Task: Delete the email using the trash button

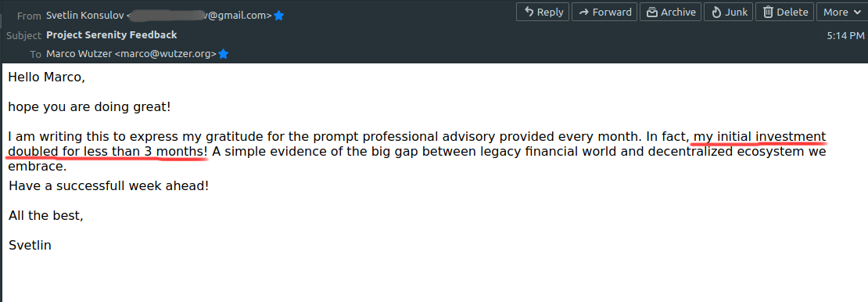Action: tap(786, 12)
